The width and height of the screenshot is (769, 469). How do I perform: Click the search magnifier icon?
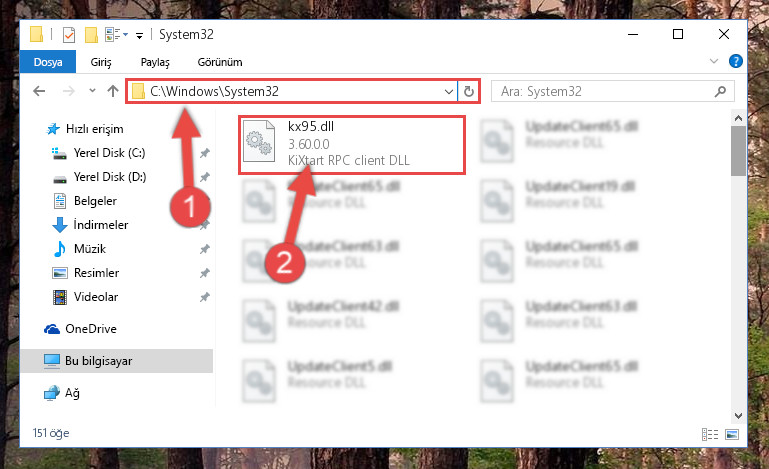tap(720, 91)
